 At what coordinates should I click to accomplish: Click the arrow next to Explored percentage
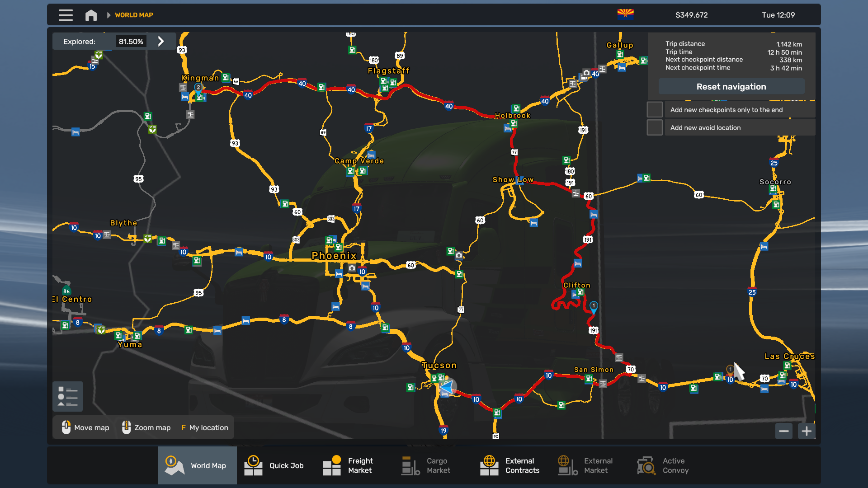click(x=161, y=41)
